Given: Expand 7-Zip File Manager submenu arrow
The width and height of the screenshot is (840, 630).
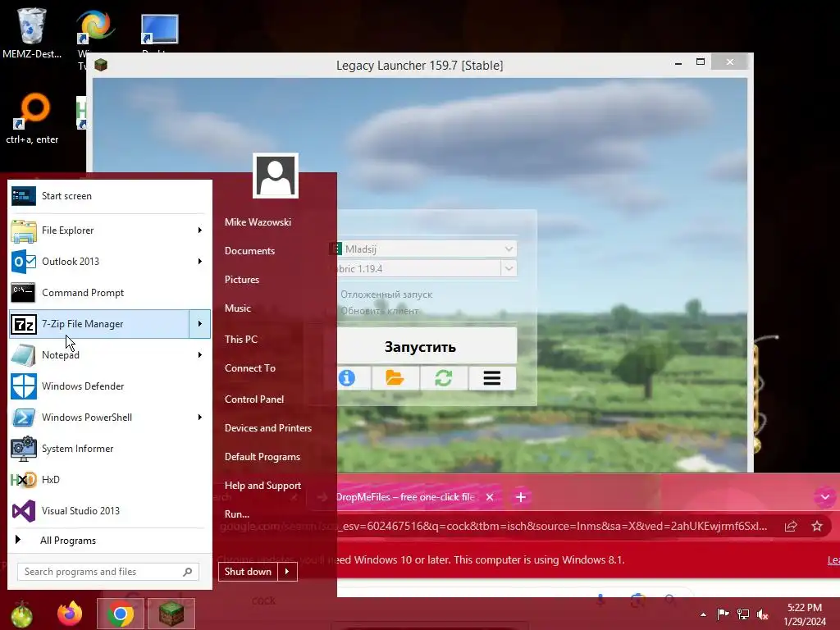Looking at the screenshot, I should pos(200,323).
